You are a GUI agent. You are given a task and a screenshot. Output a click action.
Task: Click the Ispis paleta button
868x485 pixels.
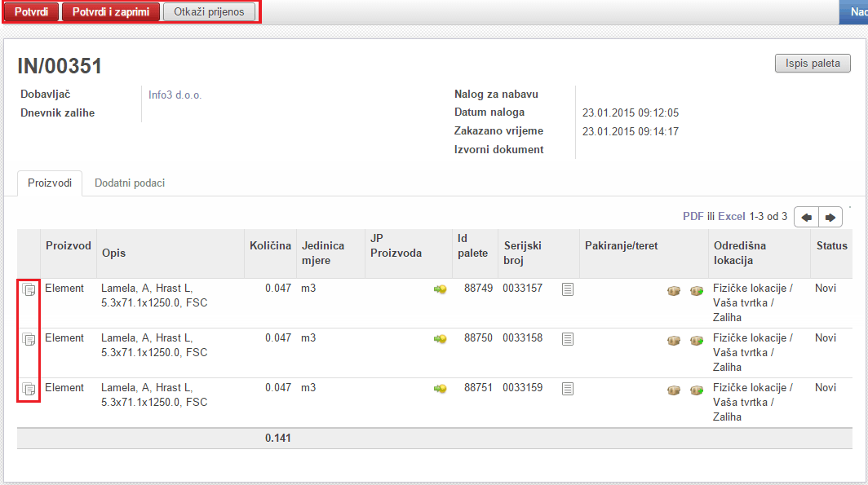click(812, 64)
